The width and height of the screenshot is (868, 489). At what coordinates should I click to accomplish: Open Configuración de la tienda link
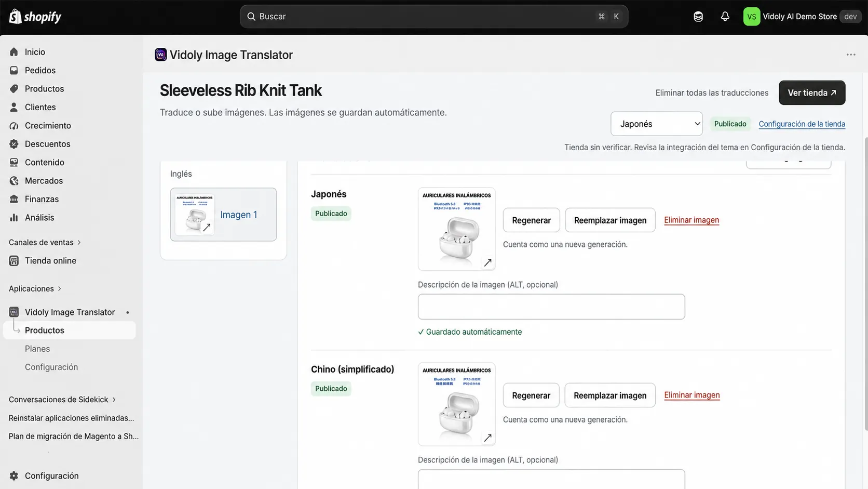pyautogui.click(x=802, y=124)
